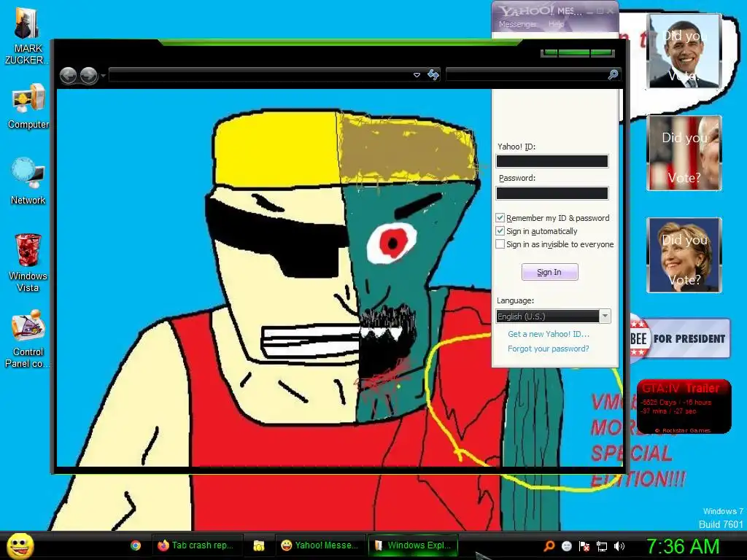The width and height of the screenshot is (747, 560).
Task: Switch to Yahoo! Messenger taskbar button
Action: point(320,545)
